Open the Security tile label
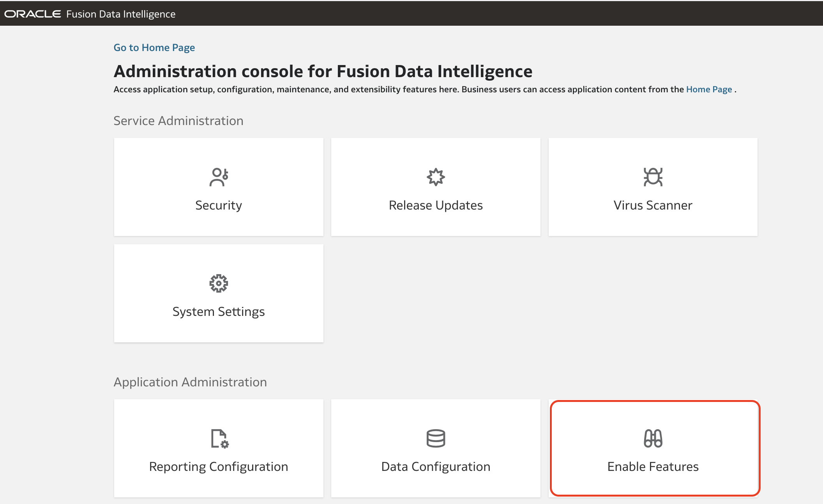The image size is (823, 504). (x=219, y=205)
